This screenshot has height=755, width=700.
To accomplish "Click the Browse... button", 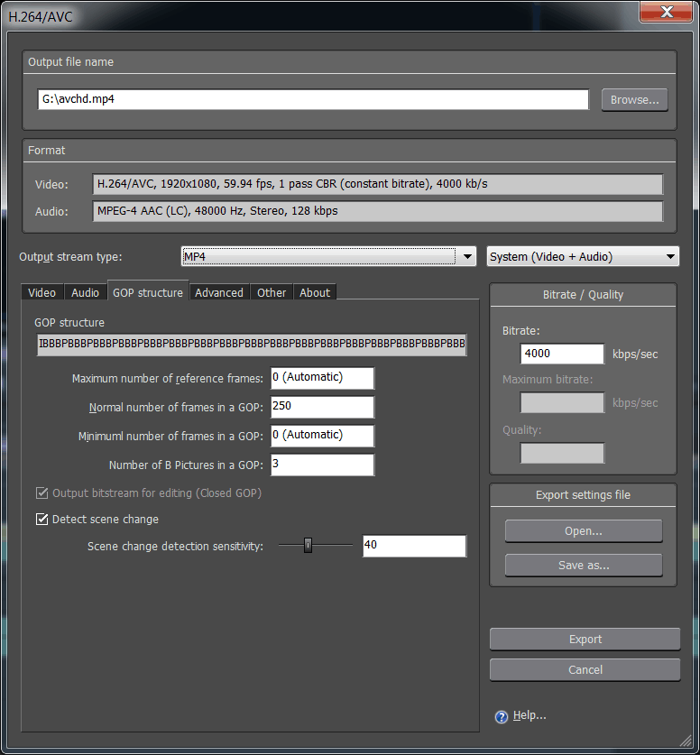I will (634, 100).
